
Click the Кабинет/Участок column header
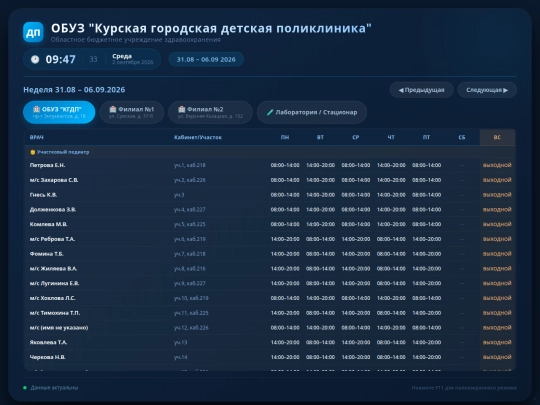[x=198, y=137]
